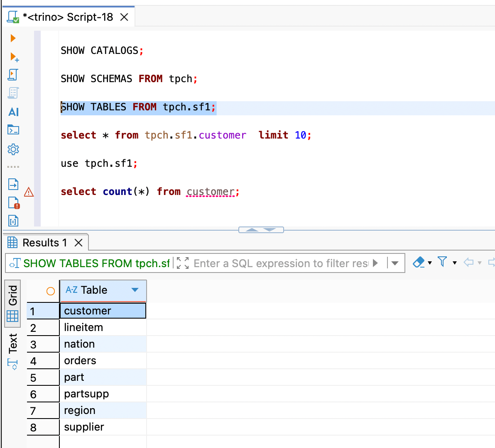Image resolution: width=495 pixels, height=448 pixels.
Task: Apply the filter expression with the play arrow
Action: tap(375, 263)
